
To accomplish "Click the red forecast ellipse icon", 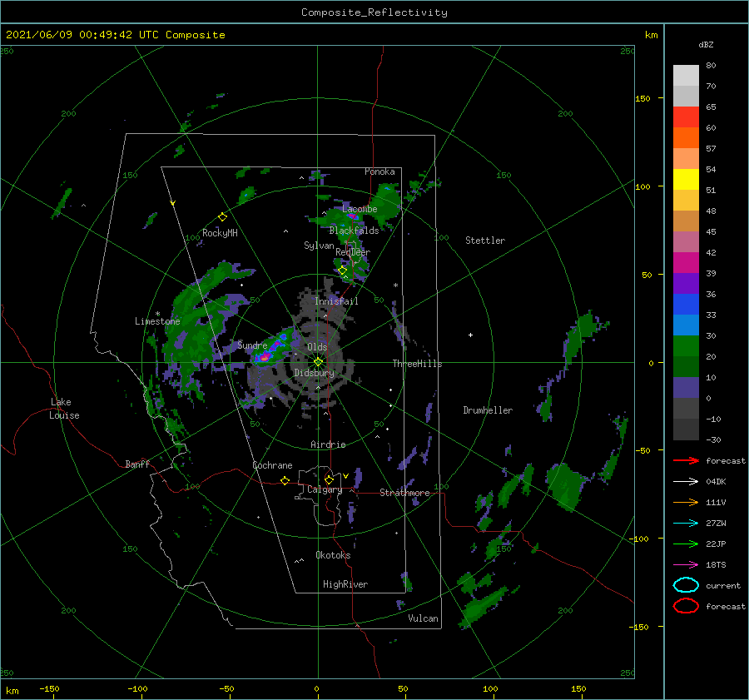I will point(686,606).
